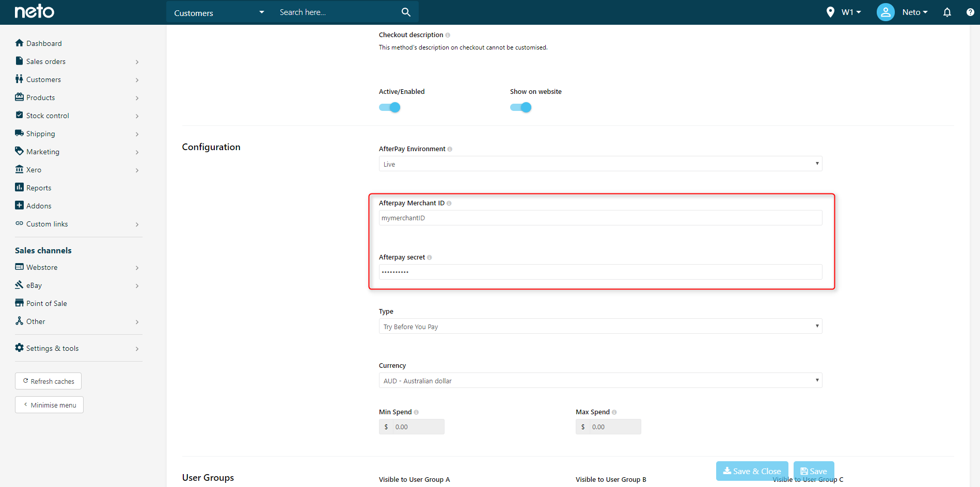Click the Save button
Viewport: 980px width, 487px height.
pos(814,471)
